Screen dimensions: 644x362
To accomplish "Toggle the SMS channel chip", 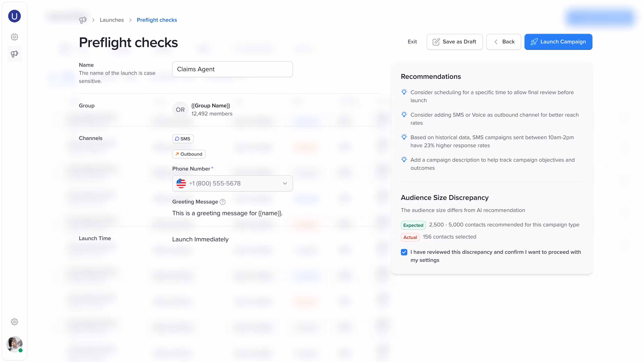I will click(183, 139).
